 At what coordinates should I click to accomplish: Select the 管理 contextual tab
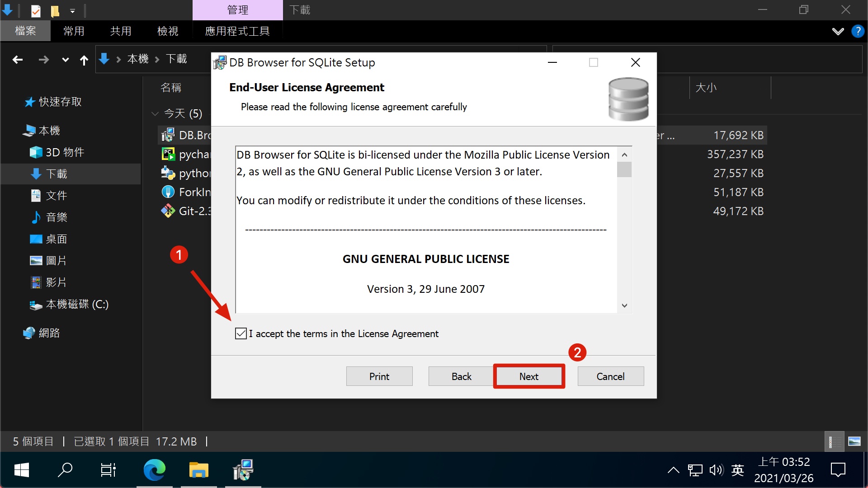pos(238,10)
